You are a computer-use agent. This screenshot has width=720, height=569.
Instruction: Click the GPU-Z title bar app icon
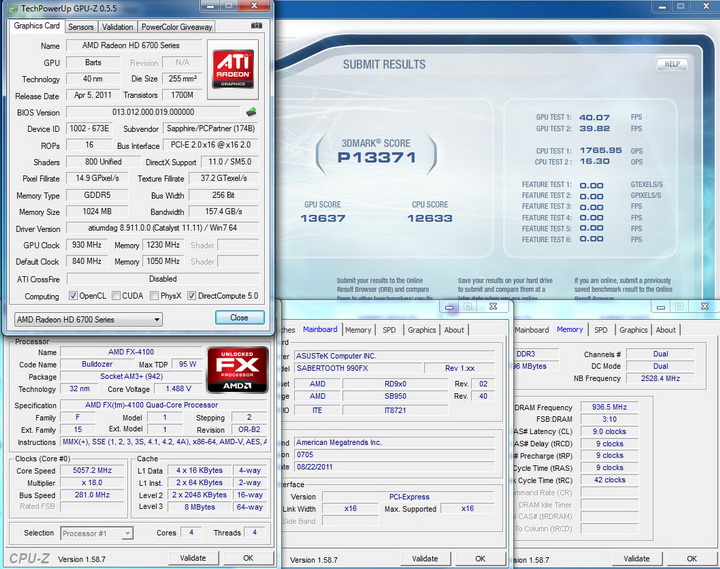pyautogui.click(x=13, y=8)
